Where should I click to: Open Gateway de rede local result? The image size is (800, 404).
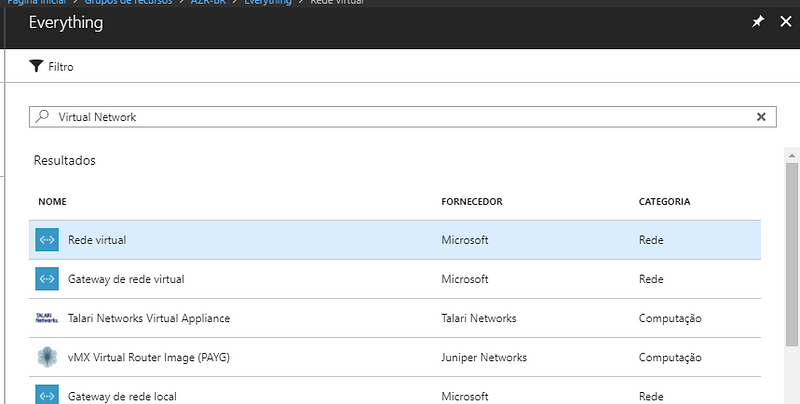pos(395,391)
